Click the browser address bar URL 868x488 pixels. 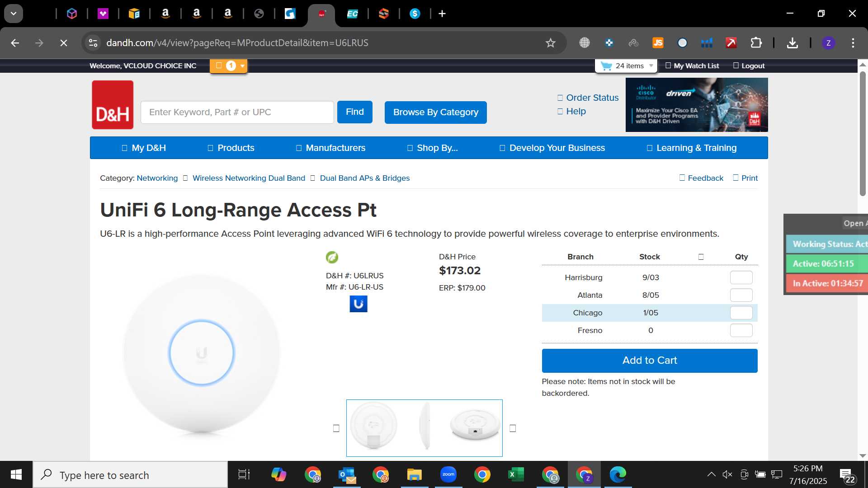237,43
